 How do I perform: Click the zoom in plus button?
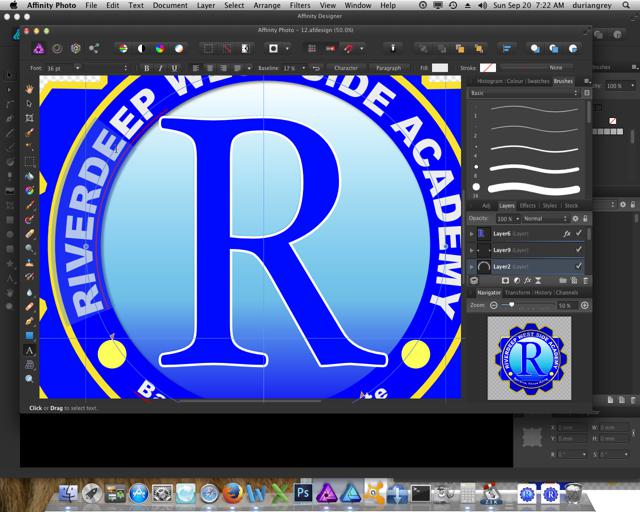click(585, 305)
